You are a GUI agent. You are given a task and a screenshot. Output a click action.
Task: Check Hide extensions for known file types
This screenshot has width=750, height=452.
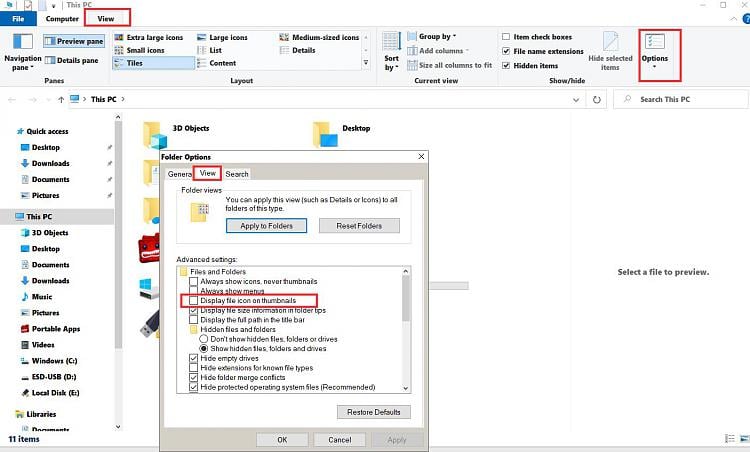194,368
